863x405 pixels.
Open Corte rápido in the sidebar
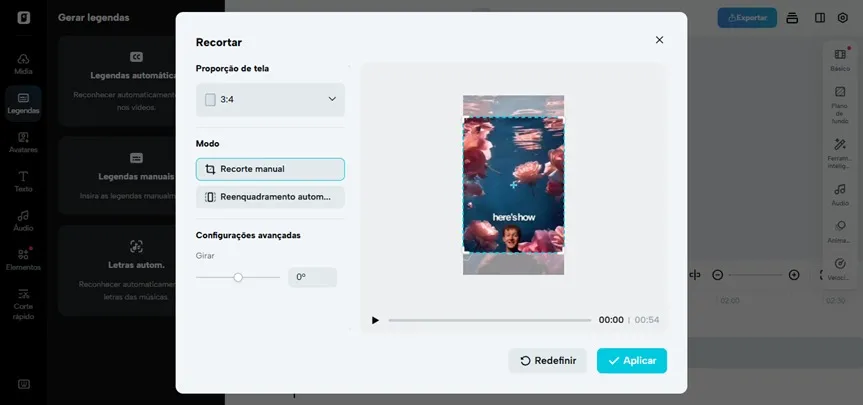(23, 298)
